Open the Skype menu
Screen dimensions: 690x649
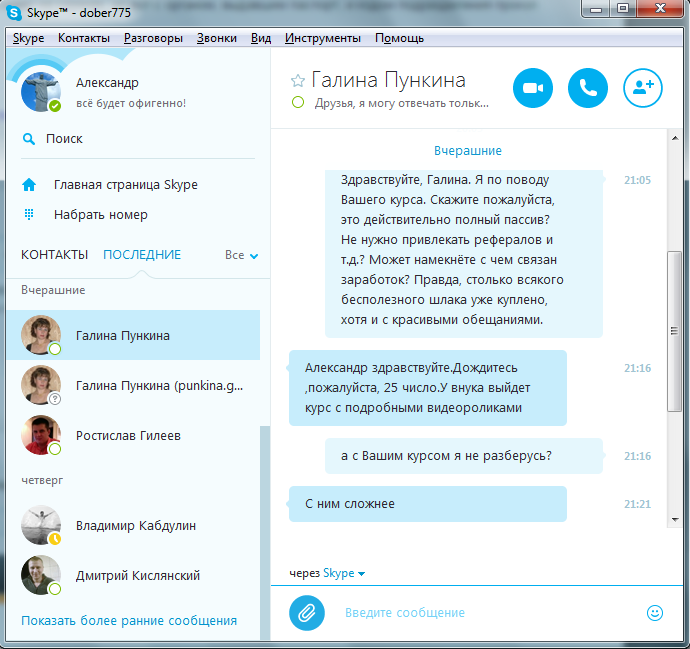tap(29, 38)
